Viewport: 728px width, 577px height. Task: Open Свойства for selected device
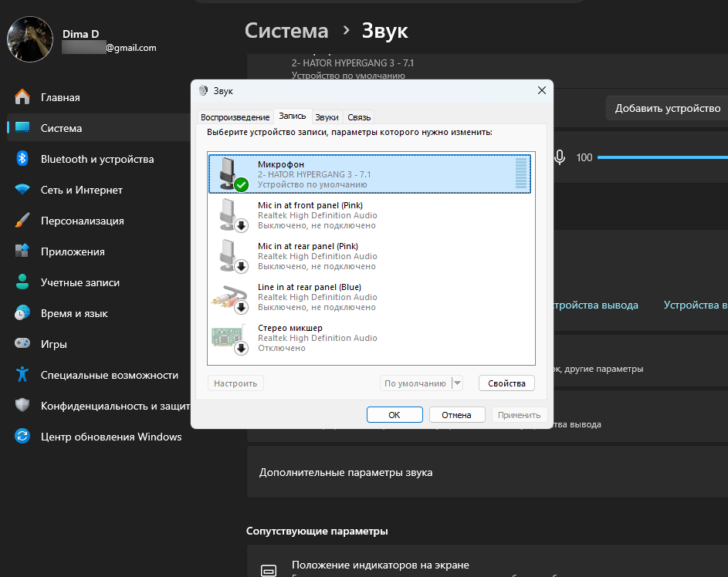[x=506, y=383]
